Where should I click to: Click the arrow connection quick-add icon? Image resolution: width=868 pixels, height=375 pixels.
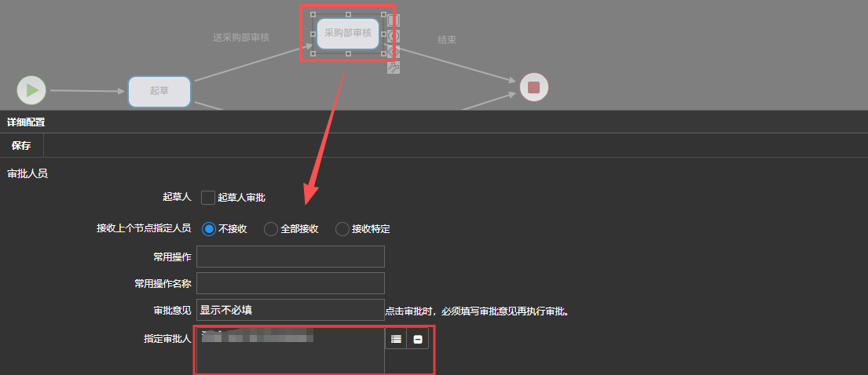tap(394, 68)
